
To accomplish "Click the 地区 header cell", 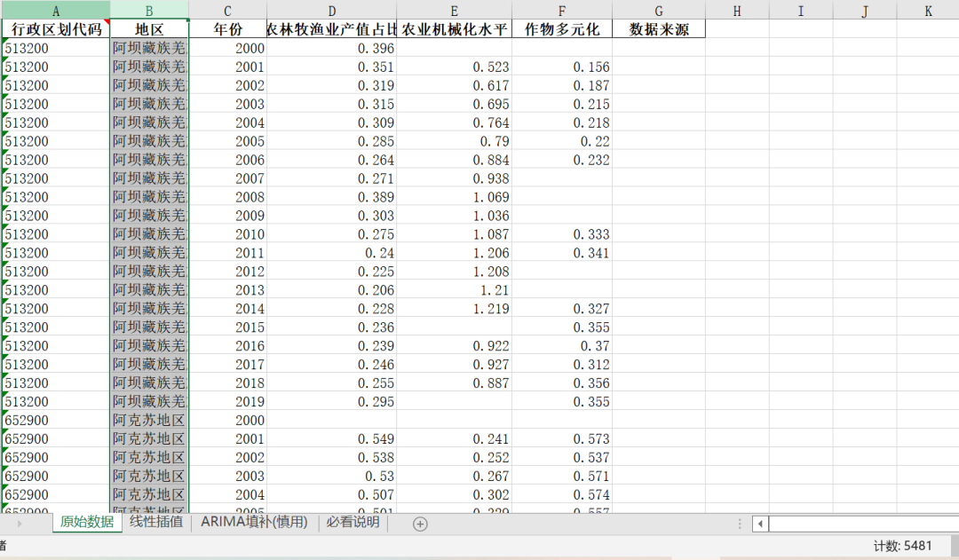I will 149,28.
